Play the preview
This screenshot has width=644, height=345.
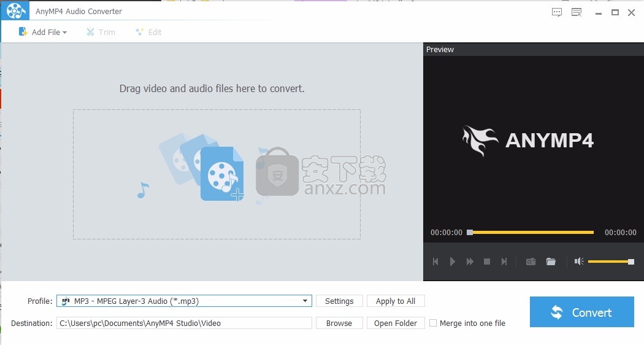click(x=452, y=262)
